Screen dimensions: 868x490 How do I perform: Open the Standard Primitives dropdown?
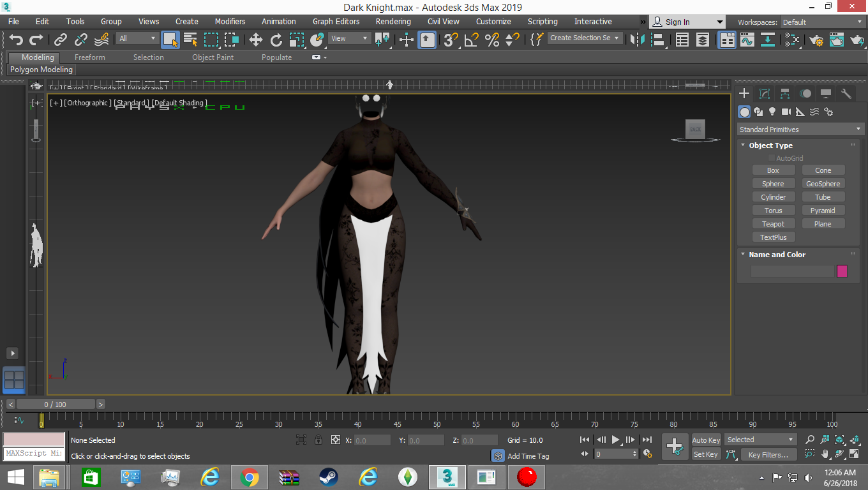[x=800, y=129]
